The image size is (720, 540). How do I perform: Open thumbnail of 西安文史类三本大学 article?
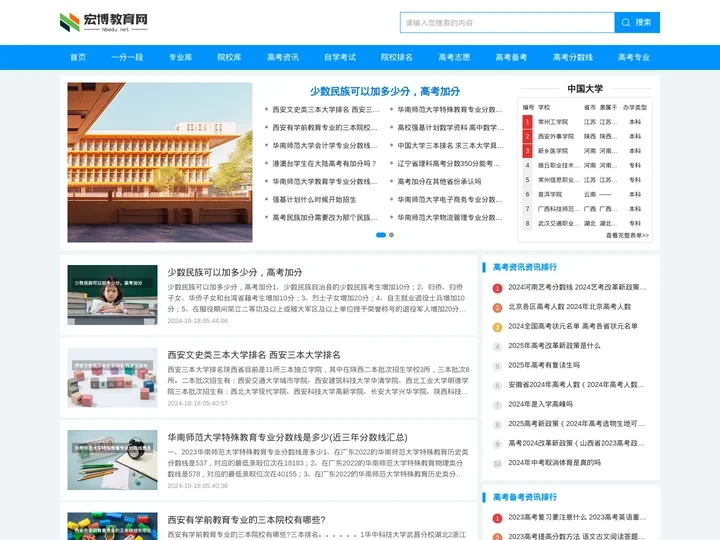tap(112, 377)
